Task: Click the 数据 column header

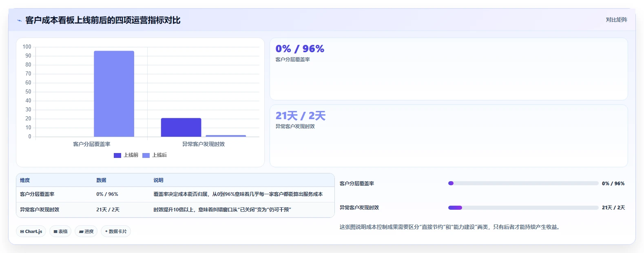Action: [101, 180]
